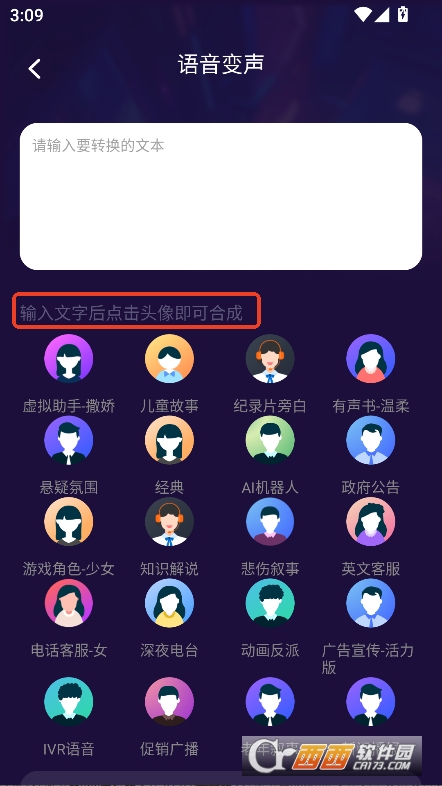The image size is (442, 786).
Task: Select the 游戏角色-少女 avatar
Action: (69, 522)
